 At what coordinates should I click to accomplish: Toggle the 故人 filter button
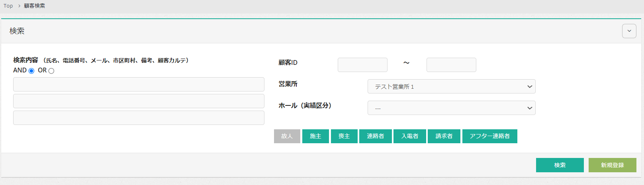(x=287, y=136)
